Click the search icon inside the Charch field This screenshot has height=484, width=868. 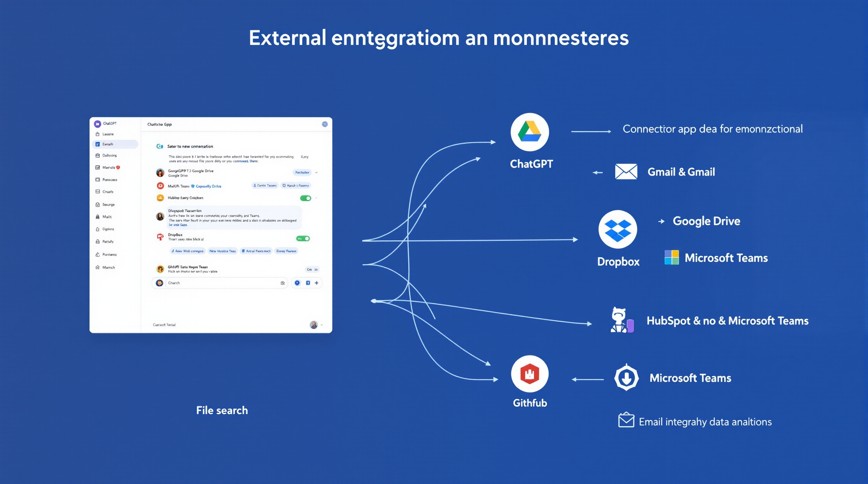(282, 283)
